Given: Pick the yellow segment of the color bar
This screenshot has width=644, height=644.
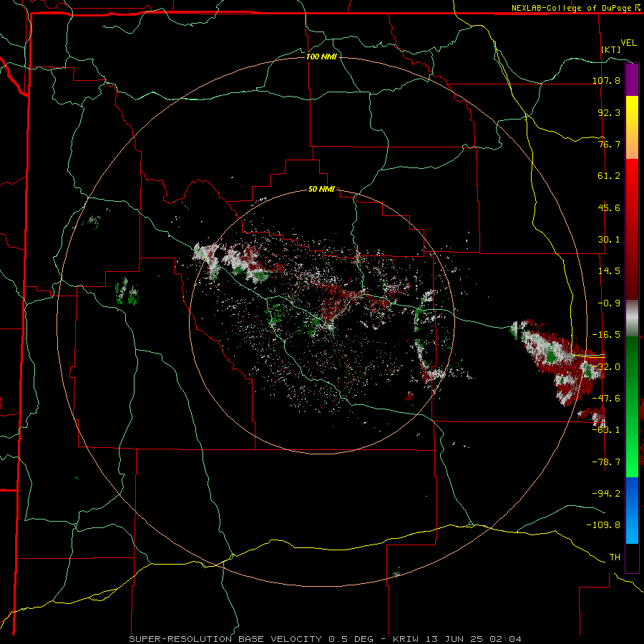Looking at the screenshot, I should click(632, 112).
